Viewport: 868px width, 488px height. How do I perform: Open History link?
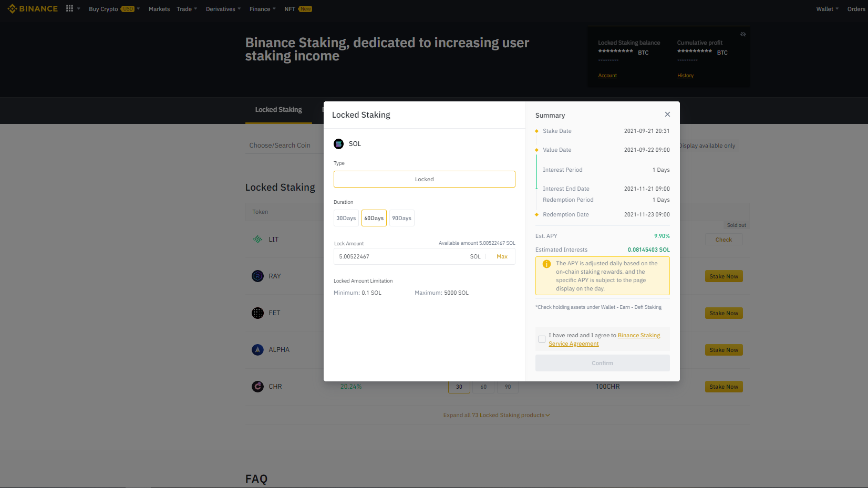tap(685, 76)
